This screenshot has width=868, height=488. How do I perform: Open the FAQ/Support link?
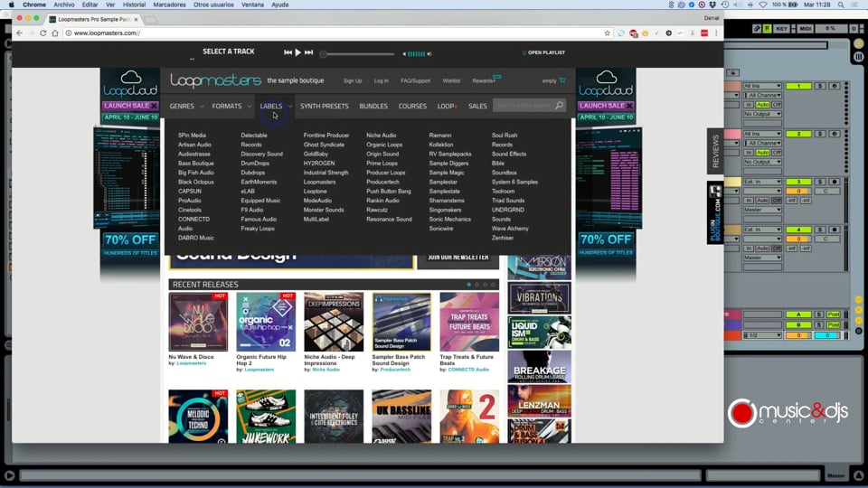tap(415, 80)
